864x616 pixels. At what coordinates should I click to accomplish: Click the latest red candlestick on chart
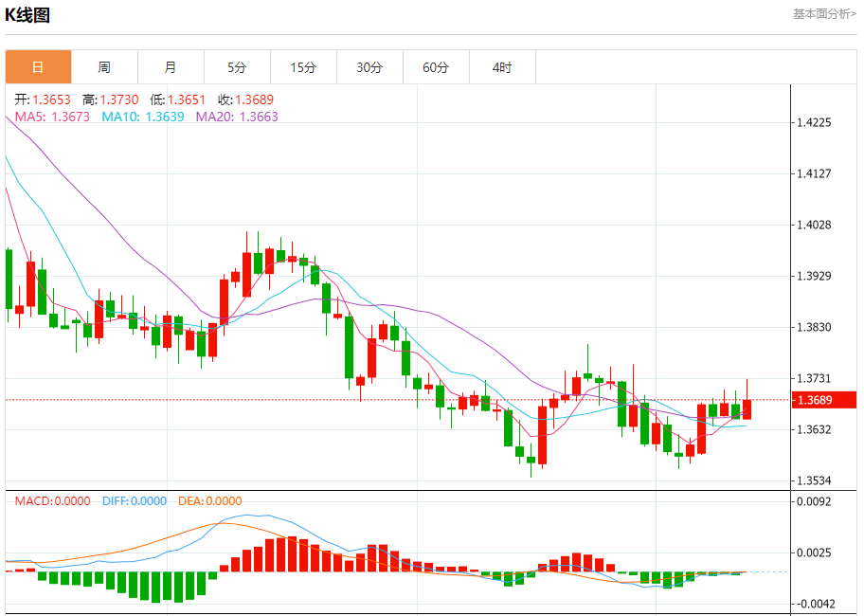coord(747,409)
